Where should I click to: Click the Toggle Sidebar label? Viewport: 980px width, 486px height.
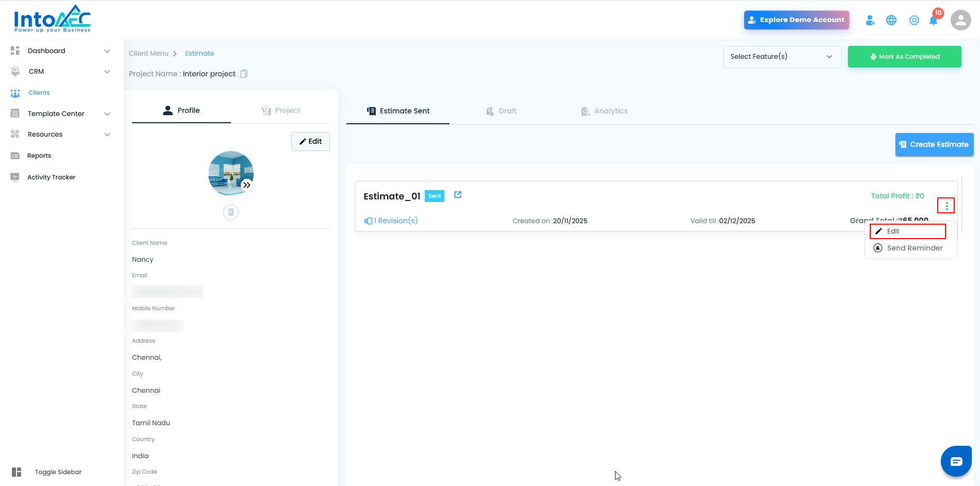[x=58, y=472]
